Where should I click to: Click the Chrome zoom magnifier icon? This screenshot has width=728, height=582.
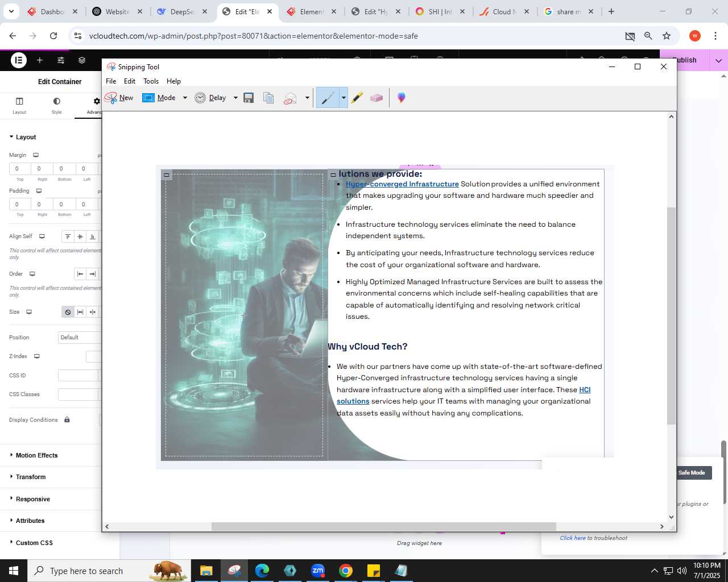point(648,36)
